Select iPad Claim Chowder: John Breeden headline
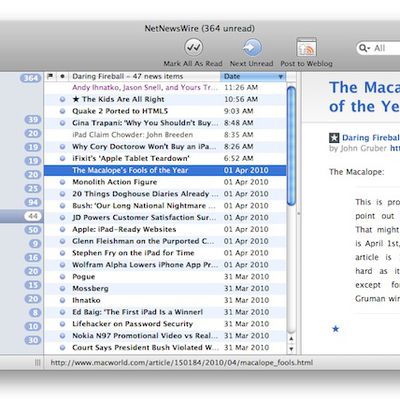 [x=133, y=135]
